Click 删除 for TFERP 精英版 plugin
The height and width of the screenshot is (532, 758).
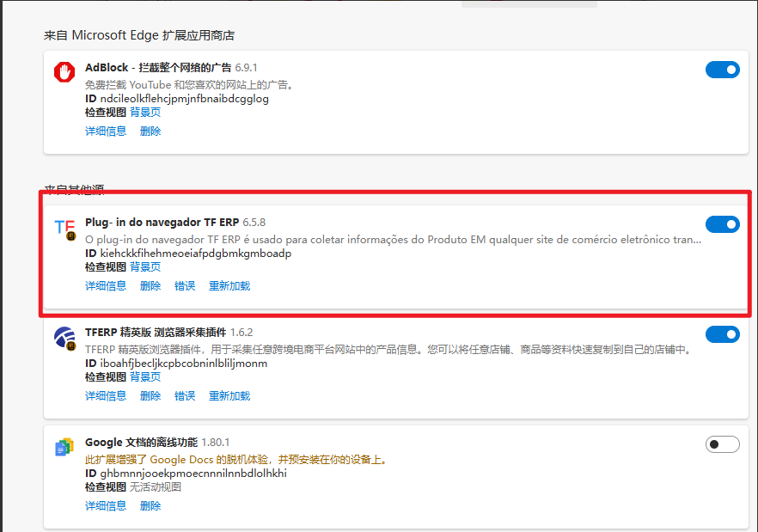[x=150, y=395]
